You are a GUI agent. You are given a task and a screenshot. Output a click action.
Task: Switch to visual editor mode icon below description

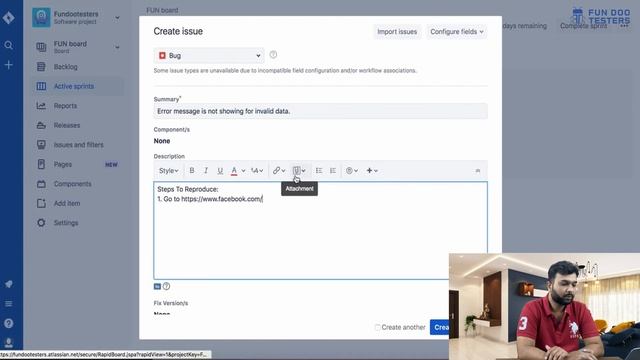pos(157,287)
